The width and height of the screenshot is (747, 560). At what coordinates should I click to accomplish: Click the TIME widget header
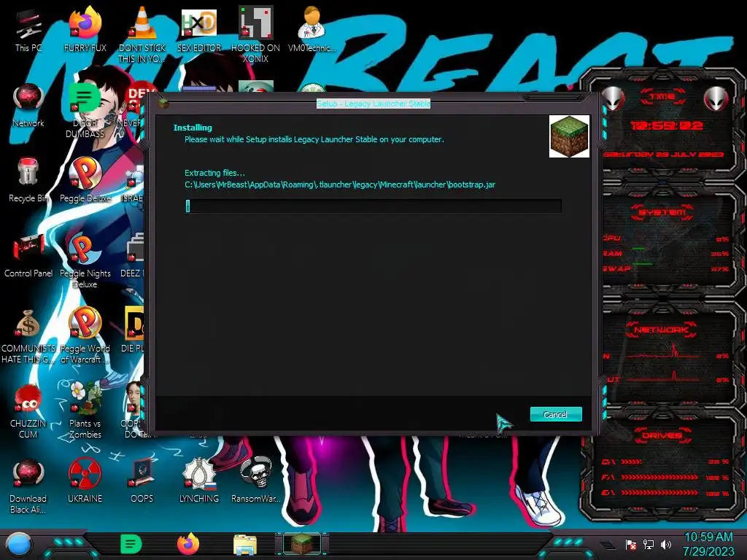662,97
